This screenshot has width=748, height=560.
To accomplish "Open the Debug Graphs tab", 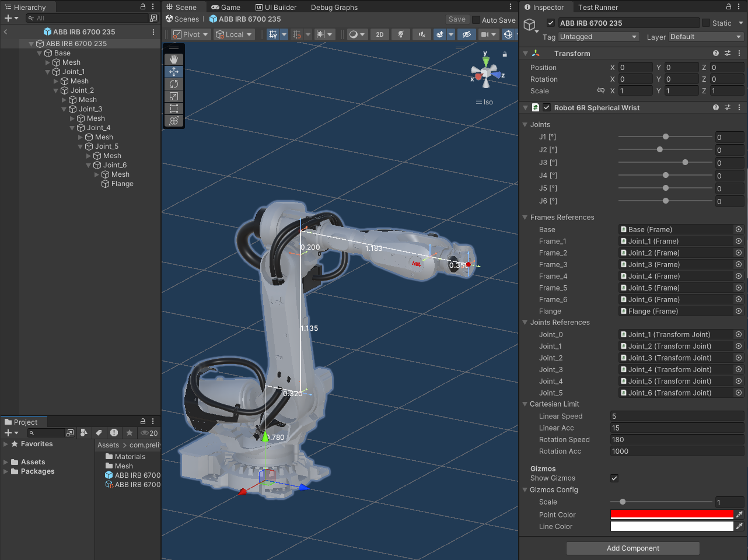I will pyautogui.click(x=334, y=7).
